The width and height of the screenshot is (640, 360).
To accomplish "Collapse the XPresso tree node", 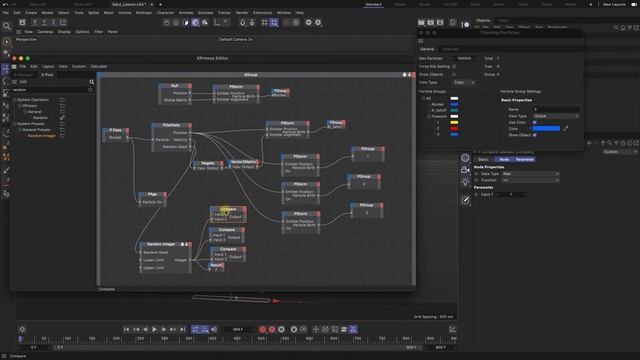I will 20,106.
